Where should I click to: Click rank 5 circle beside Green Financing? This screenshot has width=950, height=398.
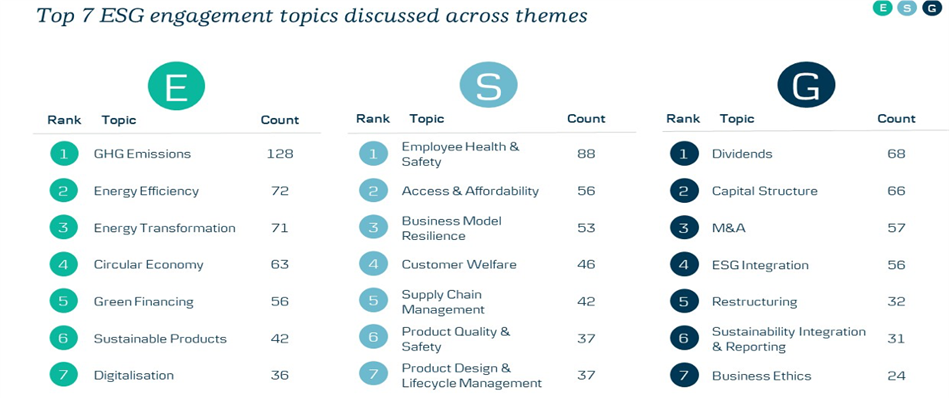point(64,302)
